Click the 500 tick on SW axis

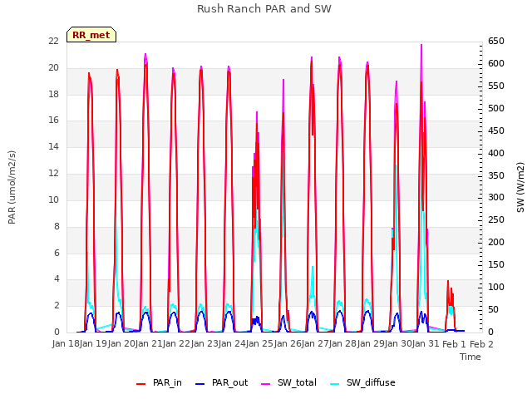click(x=496, y=109)
